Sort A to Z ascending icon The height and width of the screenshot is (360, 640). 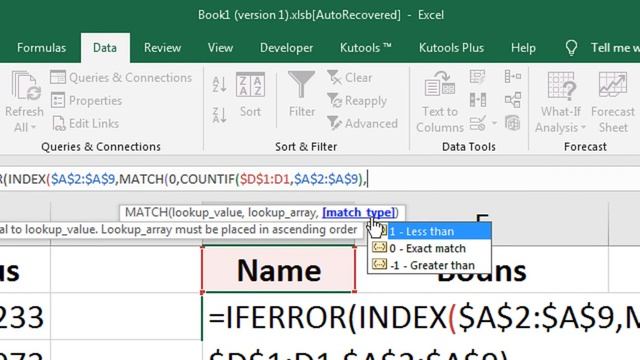220,84
